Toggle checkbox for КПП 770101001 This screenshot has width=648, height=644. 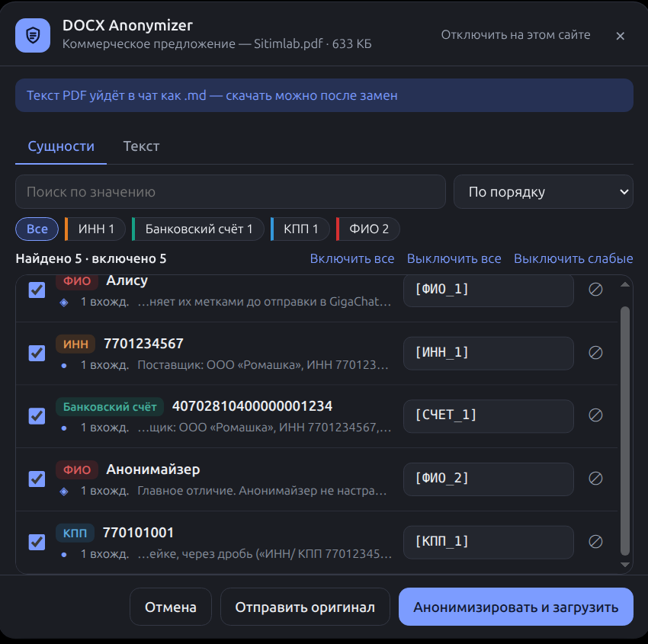pyautogui.click(x=37, y=542)
